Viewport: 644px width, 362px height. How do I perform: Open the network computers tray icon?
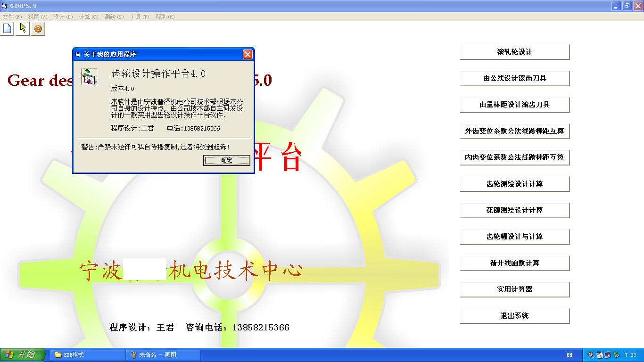click(x=608, y=355)
